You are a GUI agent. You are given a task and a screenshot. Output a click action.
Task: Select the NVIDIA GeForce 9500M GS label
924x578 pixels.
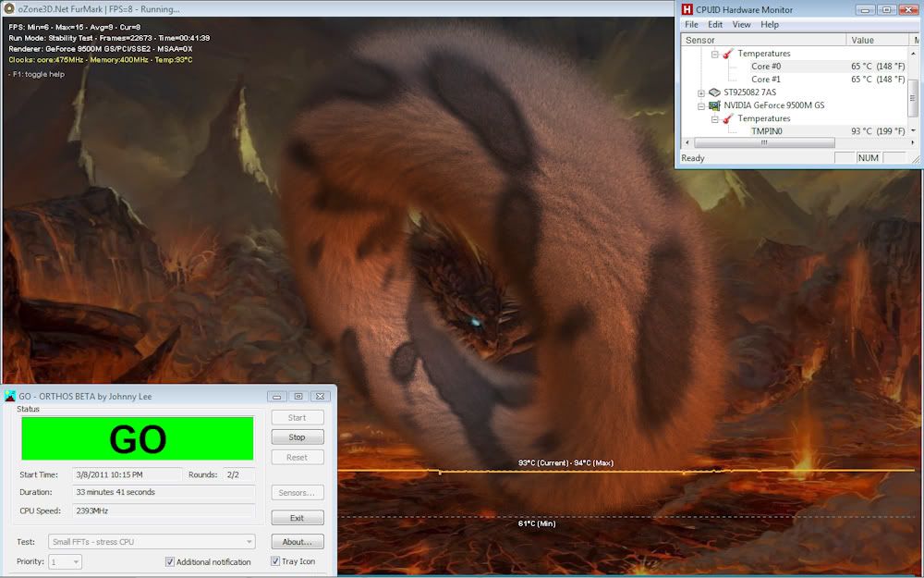tap(773, 105)
